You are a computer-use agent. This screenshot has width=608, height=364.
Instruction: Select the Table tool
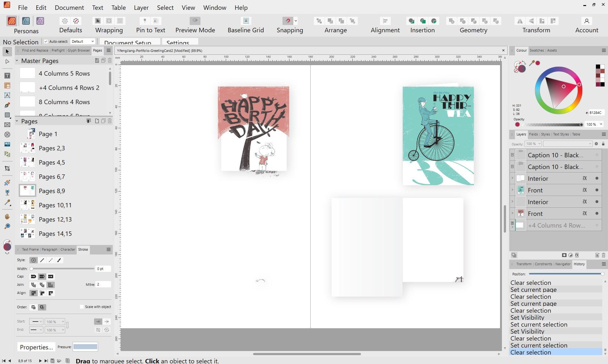click(7, 85)
